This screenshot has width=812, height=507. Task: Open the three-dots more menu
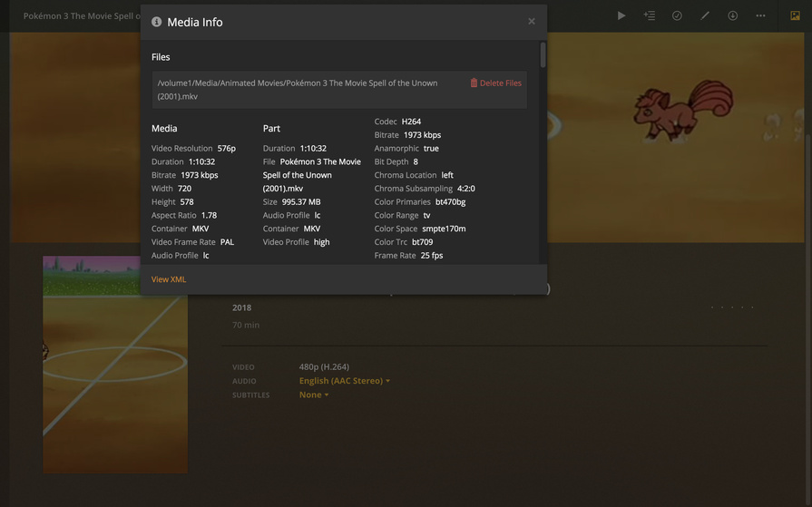click(760, 15)
